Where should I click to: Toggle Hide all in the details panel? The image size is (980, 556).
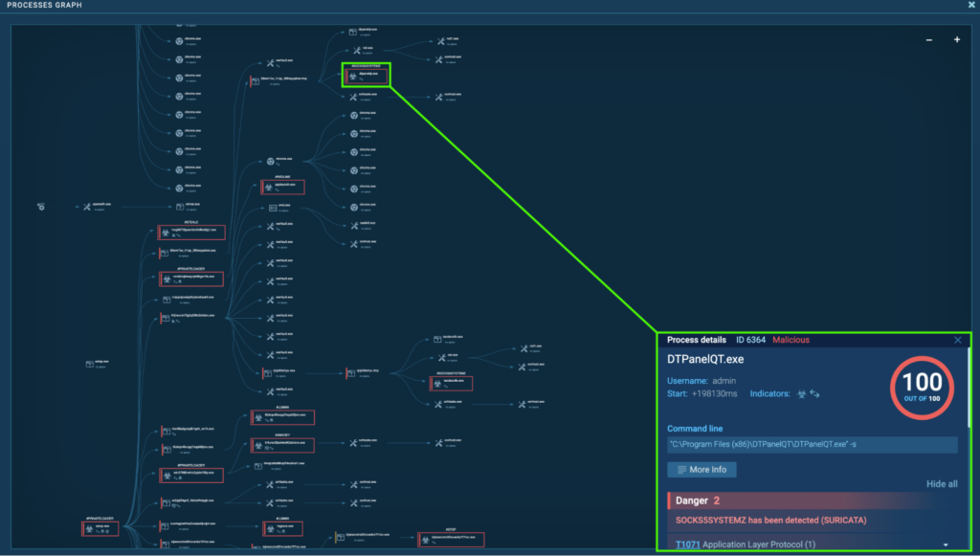(x=941, y=484)
